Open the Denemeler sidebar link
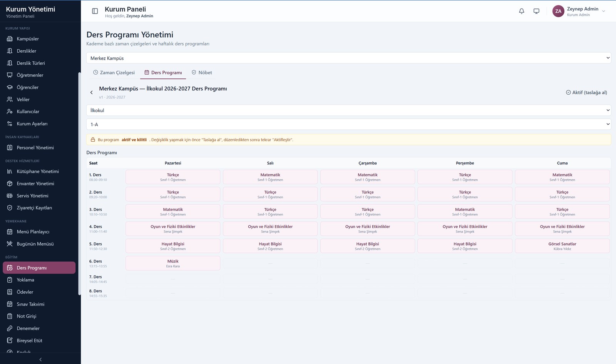 point(39,328)
